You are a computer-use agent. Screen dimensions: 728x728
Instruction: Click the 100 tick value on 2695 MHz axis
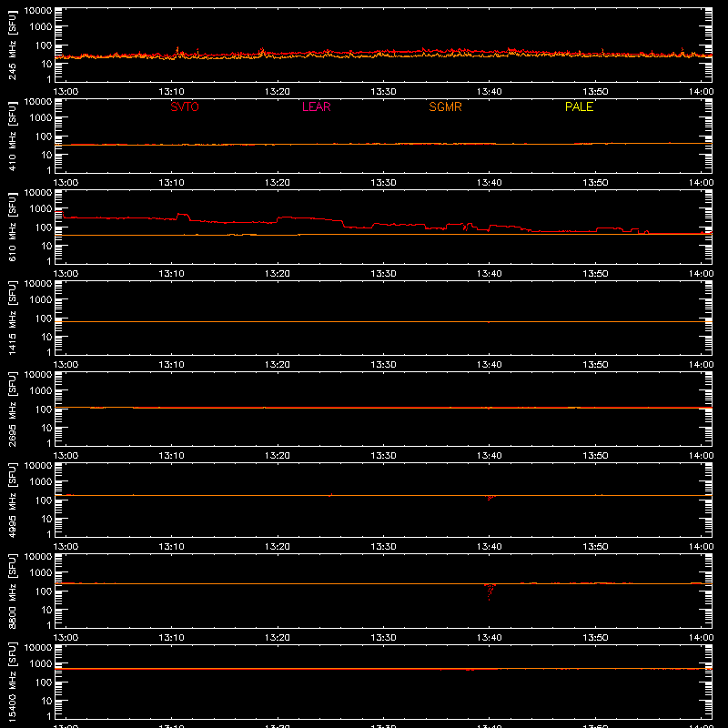(44, 409)
